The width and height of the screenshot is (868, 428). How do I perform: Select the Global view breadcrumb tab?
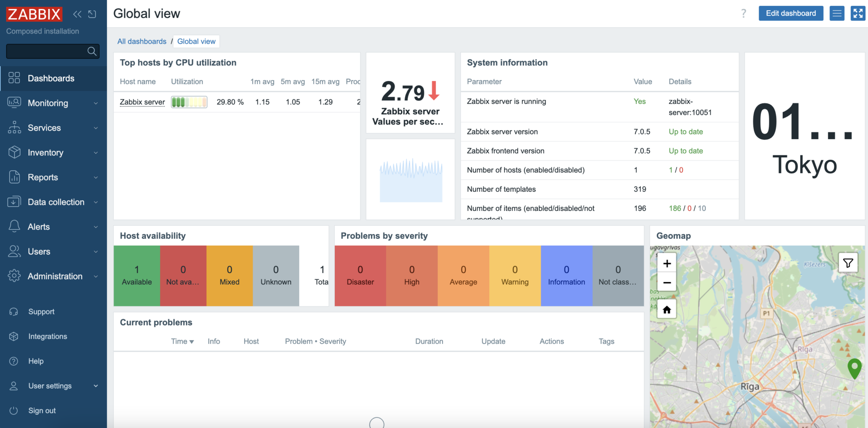click(x=196, y=41)
